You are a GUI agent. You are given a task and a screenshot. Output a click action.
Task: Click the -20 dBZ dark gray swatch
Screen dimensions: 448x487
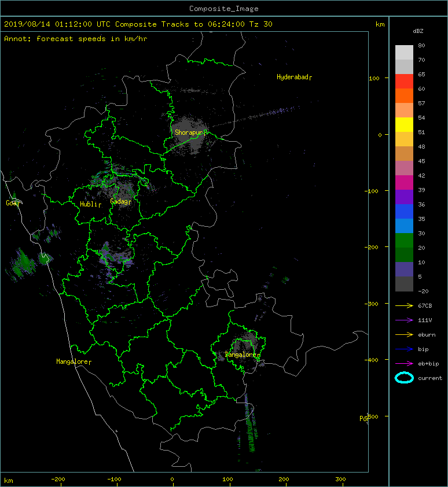click(404, 284)
